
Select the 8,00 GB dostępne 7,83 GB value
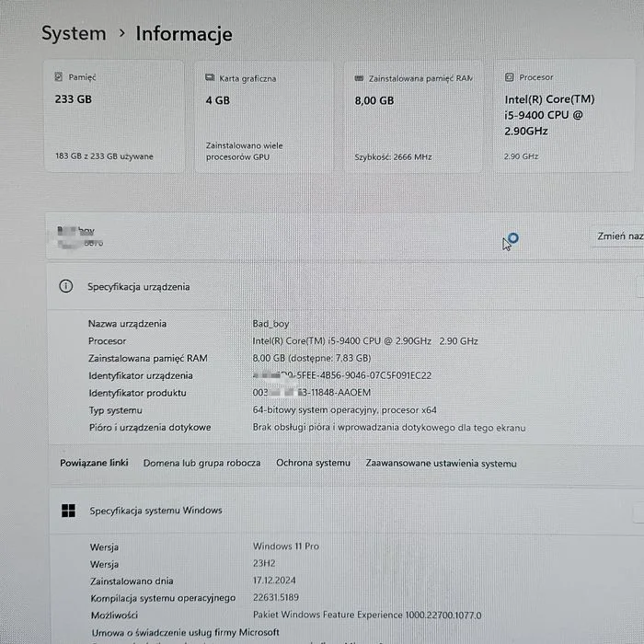pyautogui.click(x=312, y=358)
